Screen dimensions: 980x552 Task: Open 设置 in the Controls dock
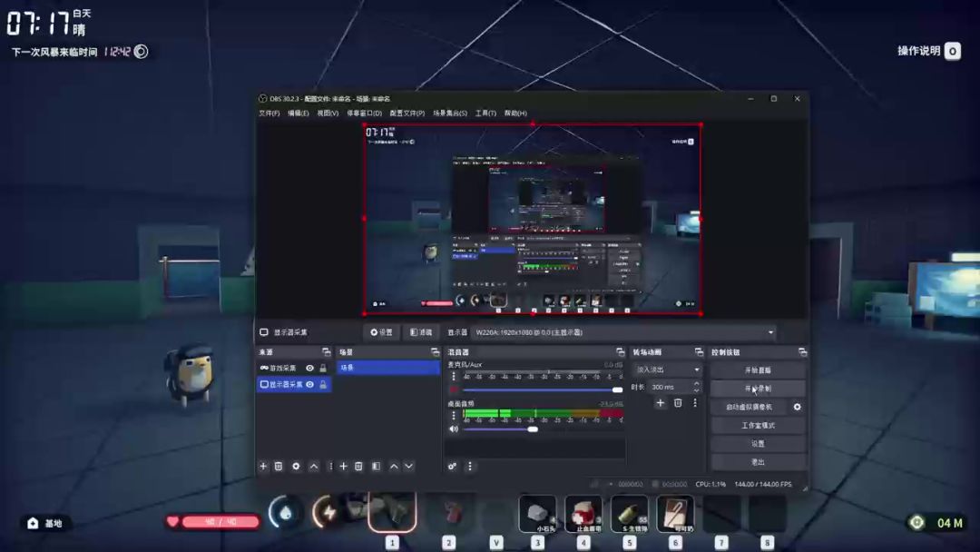758,443
